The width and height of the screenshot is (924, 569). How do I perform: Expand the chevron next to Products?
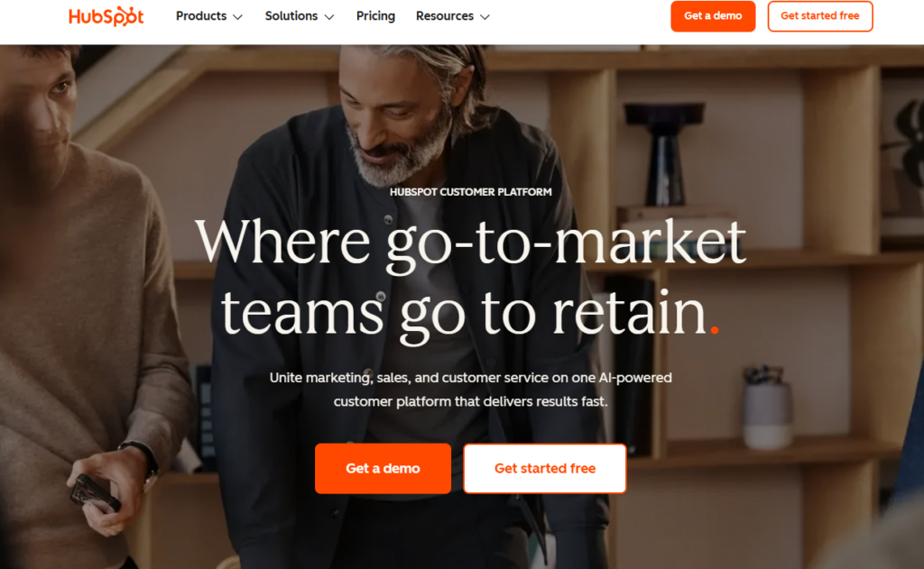(237, 17)
